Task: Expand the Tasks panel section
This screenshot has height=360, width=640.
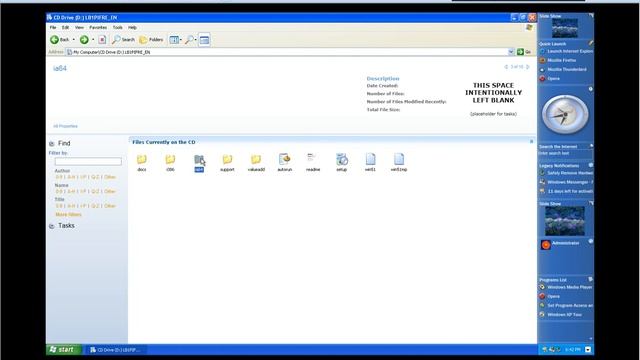Action: 51,226
